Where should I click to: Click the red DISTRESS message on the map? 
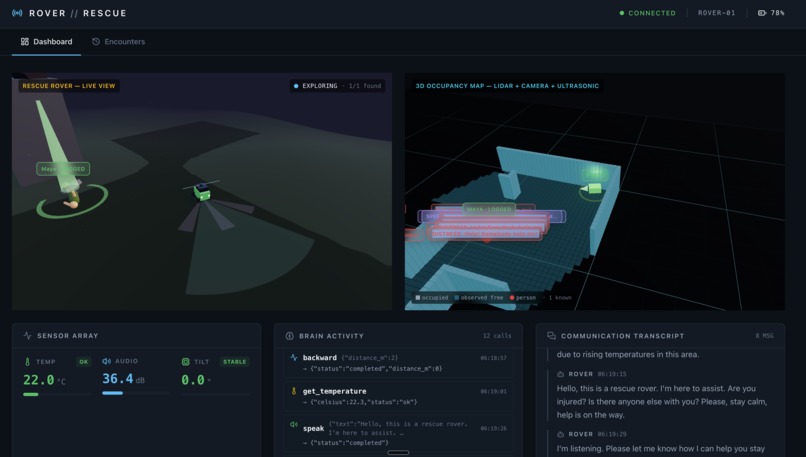485,234
